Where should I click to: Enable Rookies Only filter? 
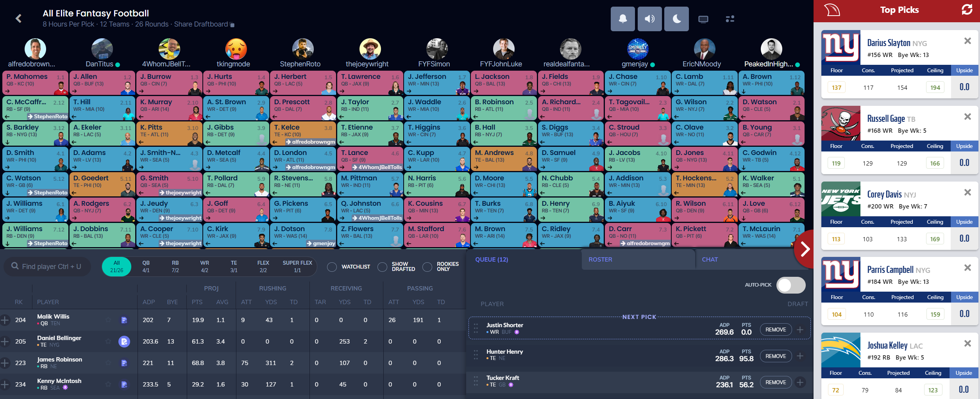pos(427,267)
